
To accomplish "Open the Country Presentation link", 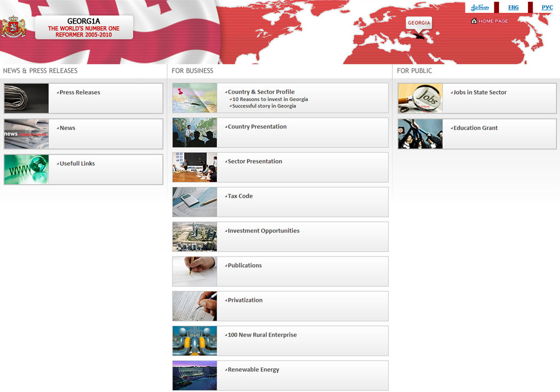I will point(257,127).
